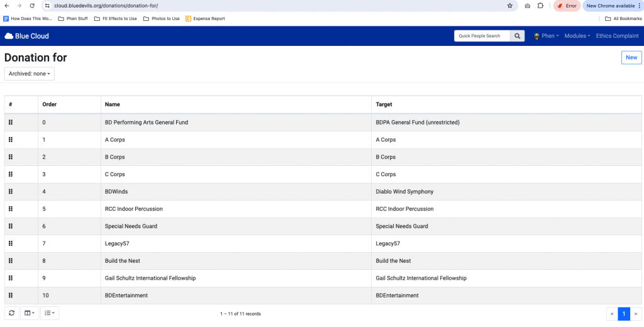
Task: Open FE Effects to Use bookmark folder
Action: [x=116, y=18]
